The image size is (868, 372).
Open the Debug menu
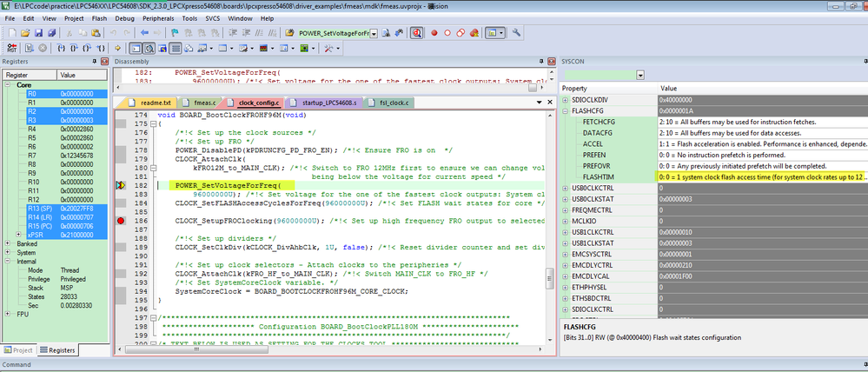124,18
